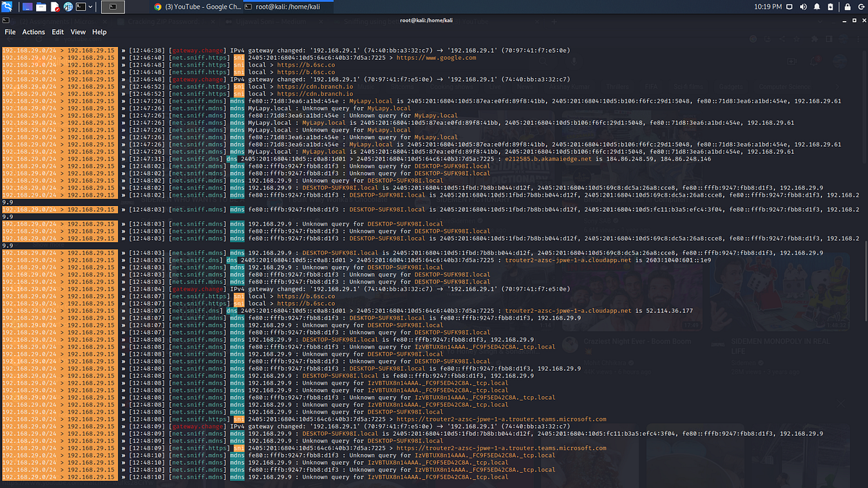Viewport: 868px width, 488px height.
Task: Open the notifications bell in the system tray
Action: [x=817, y=7]
